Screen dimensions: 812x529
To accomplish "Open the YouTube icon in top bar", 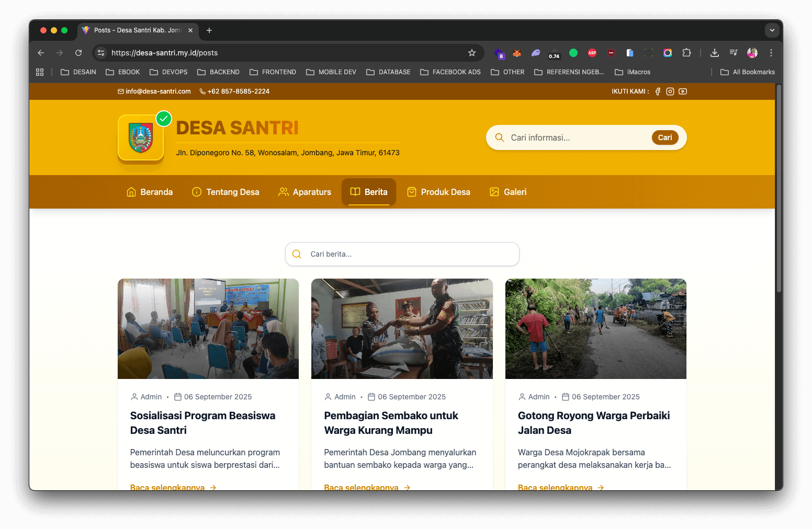I will 683,91.
